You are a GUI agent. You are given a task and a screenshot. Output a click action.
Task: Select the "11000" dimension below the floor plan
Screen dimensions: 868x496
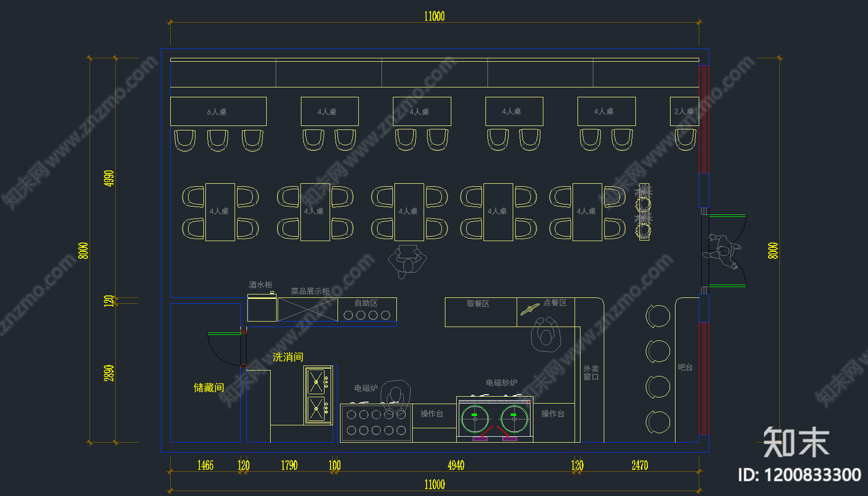[x=435, y=485]
